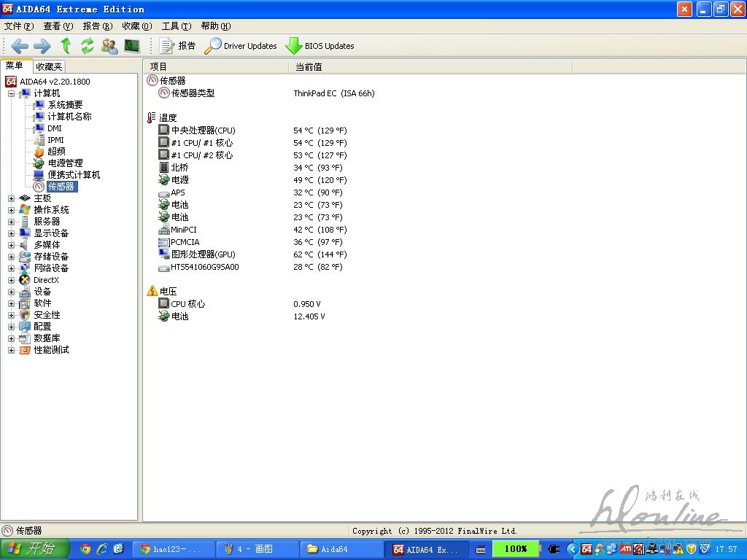Click the 当前值 column header
Screen dimensions: 747x560
(430, 66)
